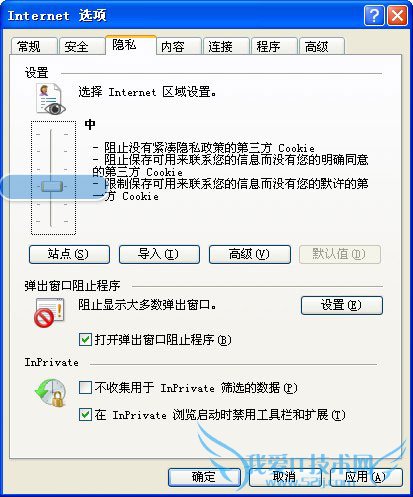The image size is (413, 497).
Task: Switch to the 常规 tab
Action: 34,46
